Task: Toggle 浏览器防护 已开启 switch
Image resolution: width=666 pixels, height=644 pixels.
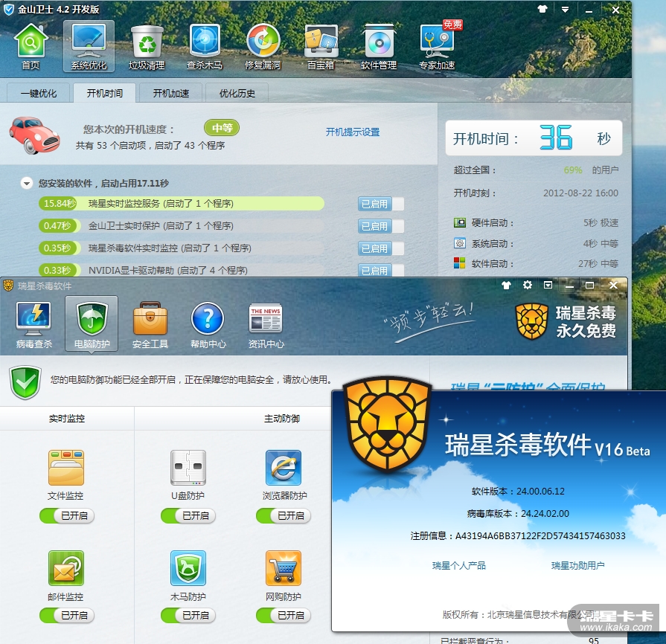Action: (x=284, y=516)
